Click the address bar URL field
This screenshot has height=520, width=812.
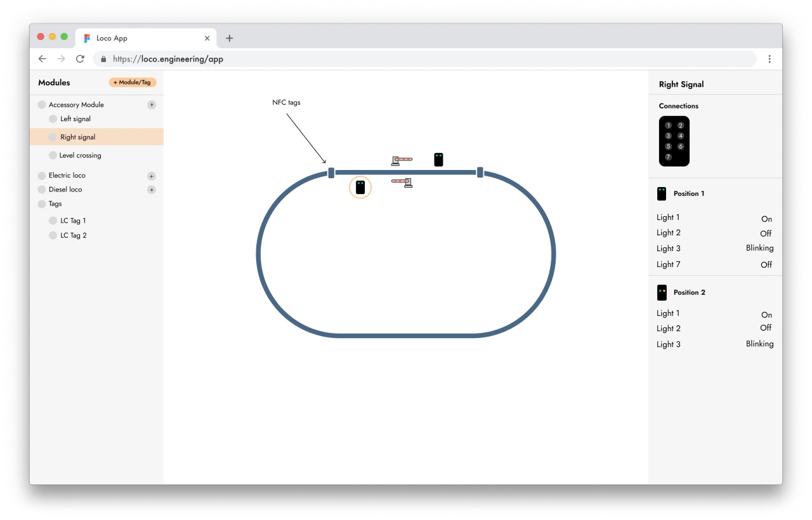425,58
